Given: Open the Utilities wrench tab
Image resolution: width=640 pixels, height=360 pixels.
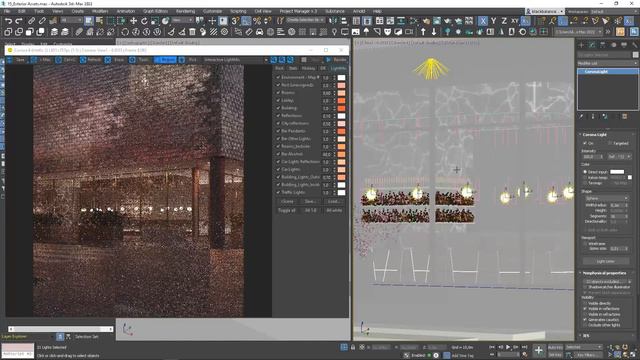Looking at the screenshot, I should coord(634,45).
